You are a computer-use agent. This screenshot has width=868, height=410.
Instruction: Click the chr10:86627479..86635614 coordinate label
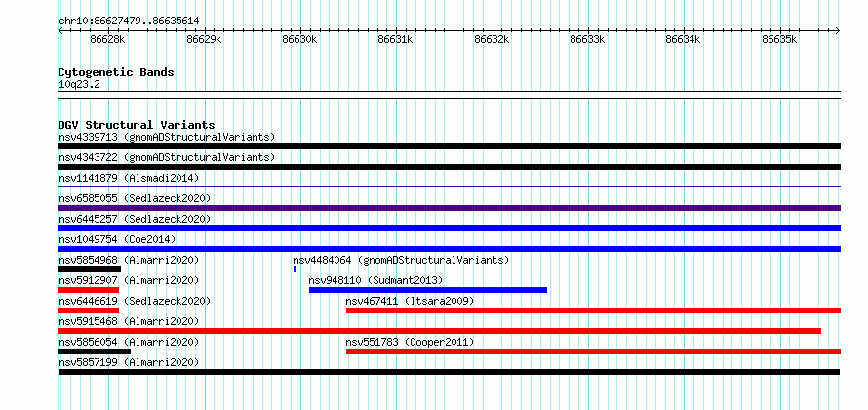(129, 21)
